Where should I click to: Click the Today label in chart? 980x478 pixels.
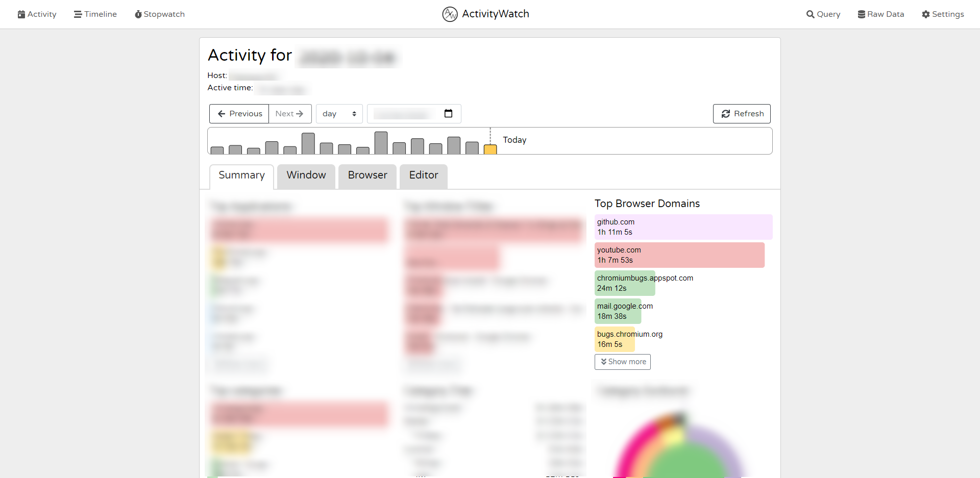click(x=514, y=140)
